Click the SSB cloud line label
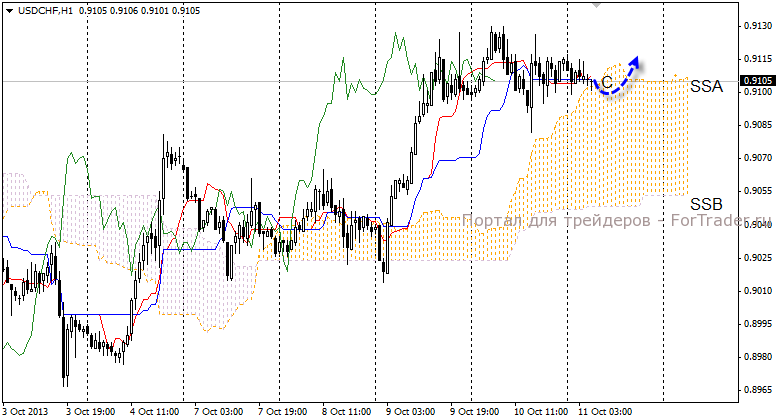 pyautogui.click(x=706, y=204)
